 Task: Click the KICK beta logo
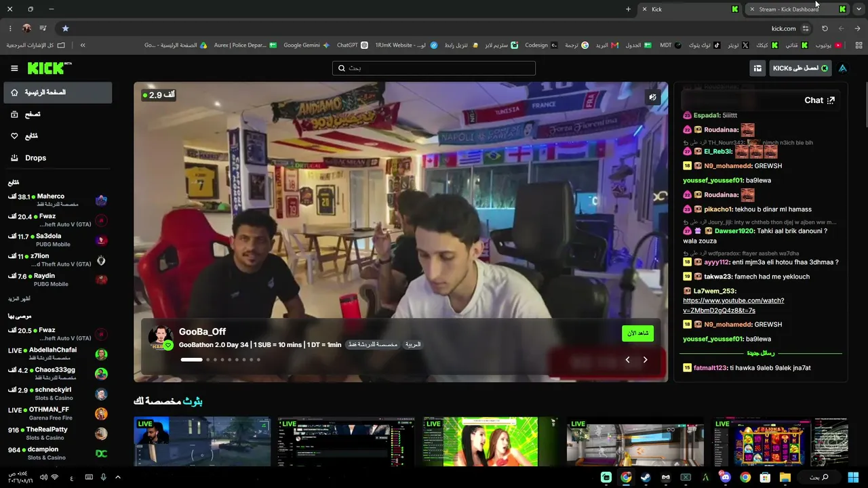(50, 68)
